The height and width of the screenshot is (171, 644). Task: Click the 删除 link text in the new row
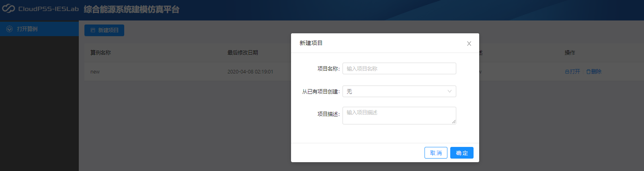[596, 72]
